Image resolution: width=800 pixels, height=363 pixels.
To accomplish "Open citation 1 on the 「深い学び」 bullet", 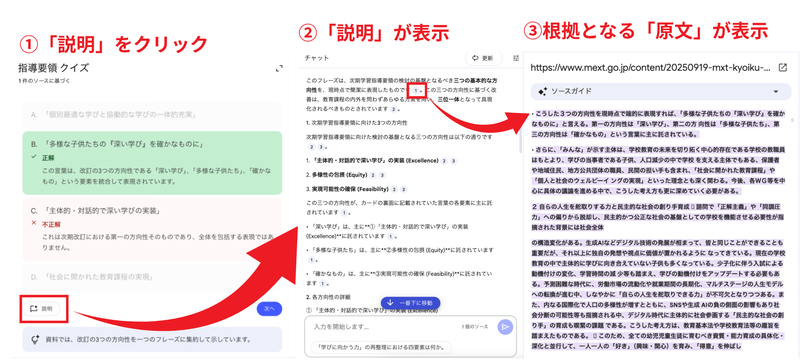I will pos(390,236).
